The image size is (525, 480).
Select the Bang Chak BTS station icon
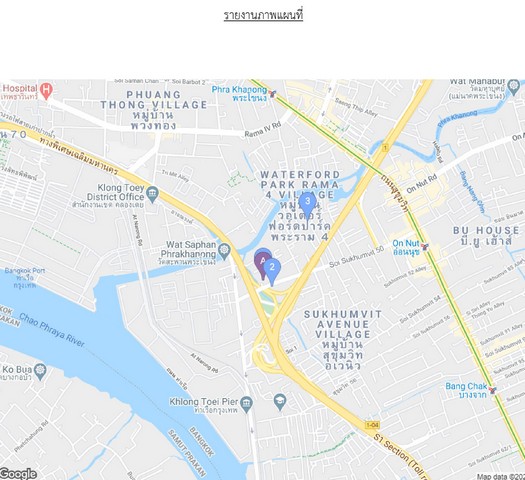(492, 390)
